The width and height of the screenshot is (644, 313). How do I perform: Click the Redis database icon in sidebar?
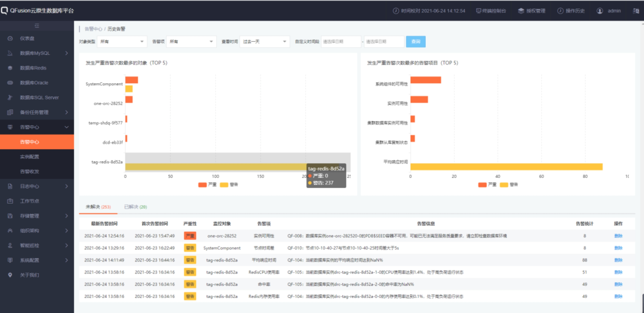point(10,68)
